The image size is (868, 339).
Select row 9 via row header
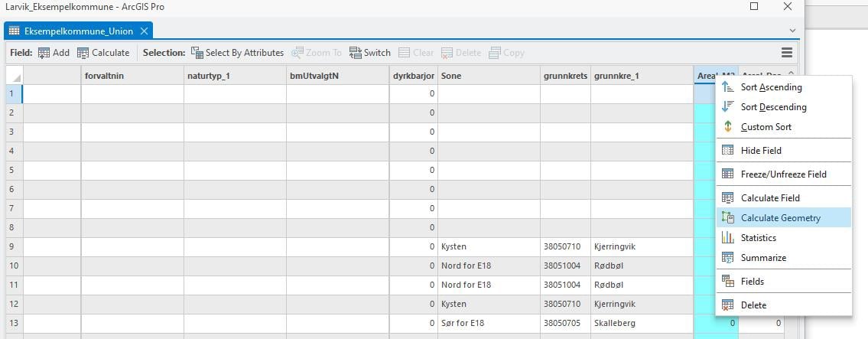click(14, 246)
